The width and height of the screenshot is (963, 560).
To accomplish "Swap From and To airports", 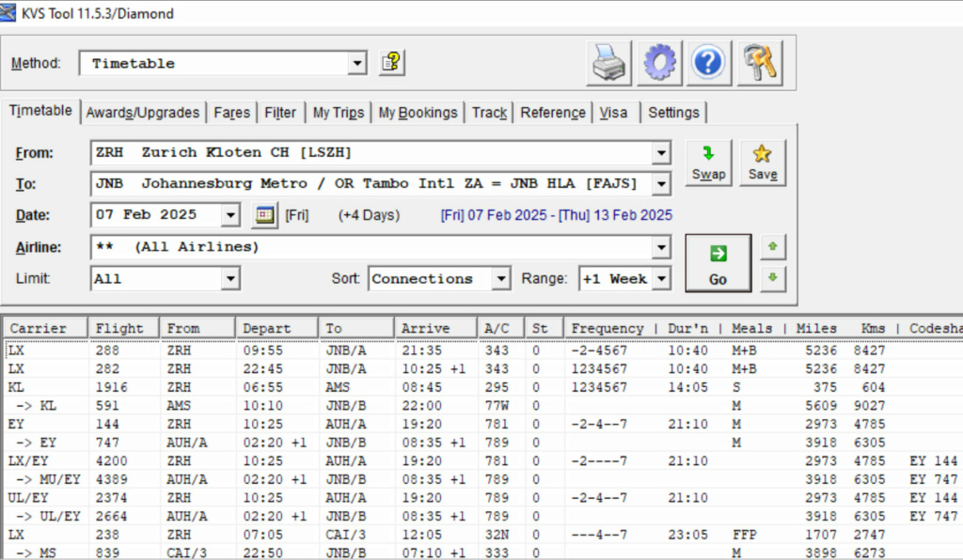I will point(709,163).
